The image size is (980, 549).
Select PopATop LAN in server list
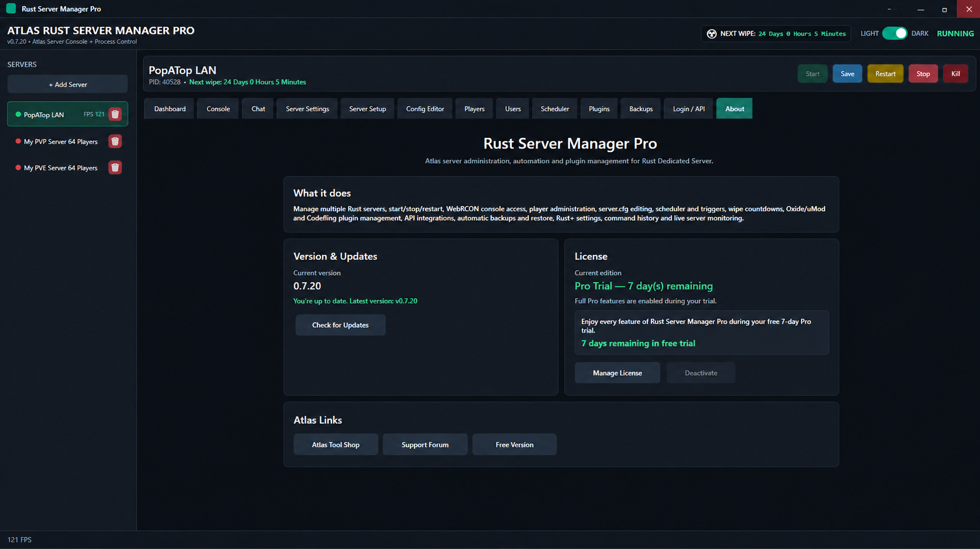click(x=67, y=115)
